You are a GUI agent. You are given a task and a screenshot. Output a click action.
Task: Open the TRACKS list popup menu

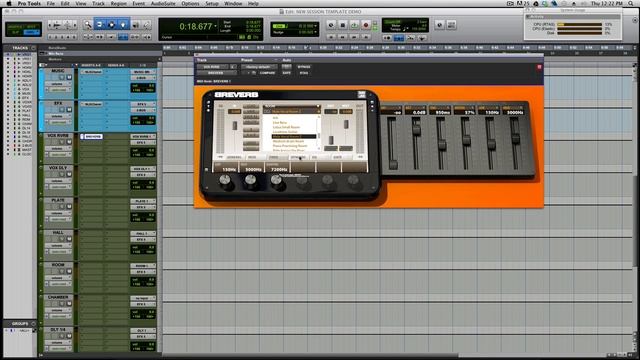click(x=33, y=48)
